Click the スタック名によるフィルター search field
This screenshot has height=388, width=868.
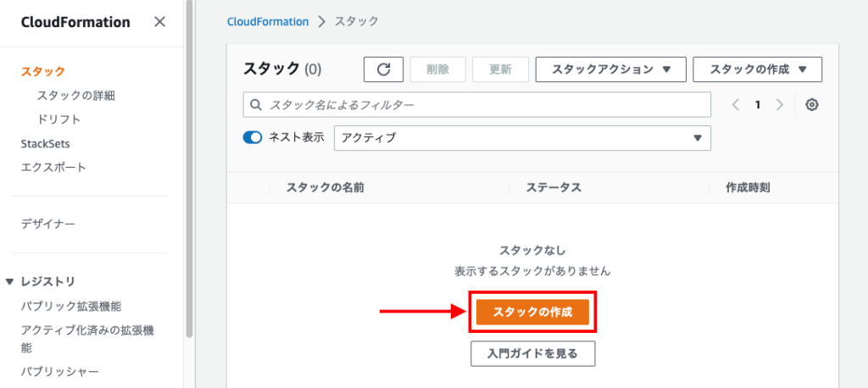pos(477,104)
